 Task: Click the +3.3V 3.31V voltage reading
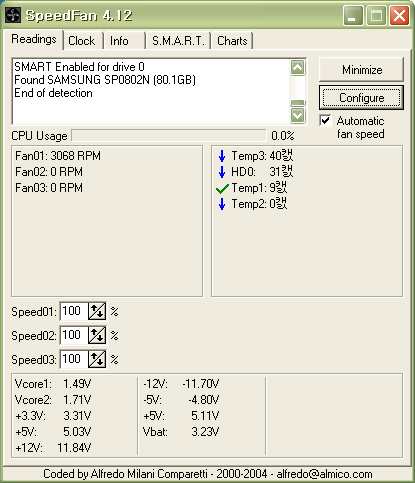point(53,416)
